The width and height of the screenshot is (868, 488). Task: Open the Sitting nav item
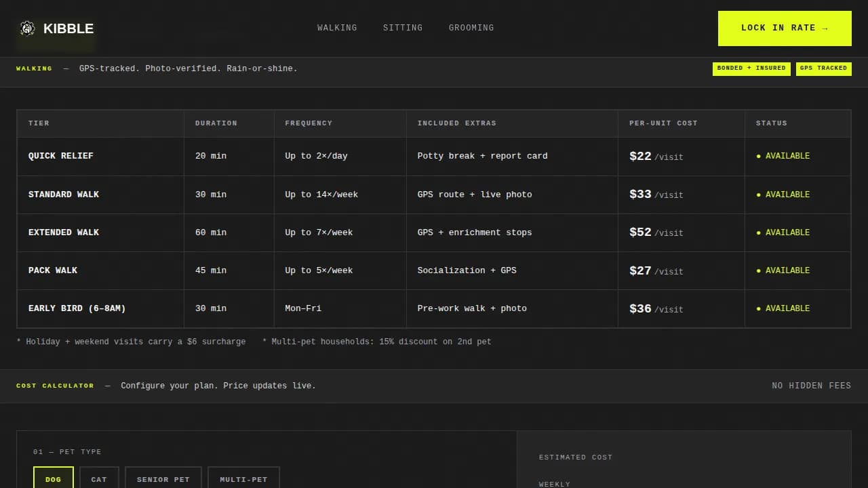403,28
